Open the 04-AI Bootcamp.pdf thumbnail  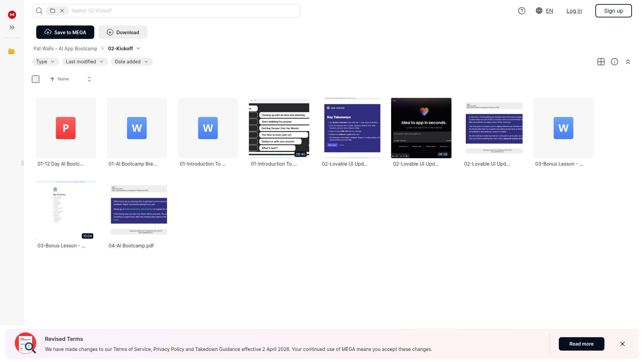pos(139,209)
